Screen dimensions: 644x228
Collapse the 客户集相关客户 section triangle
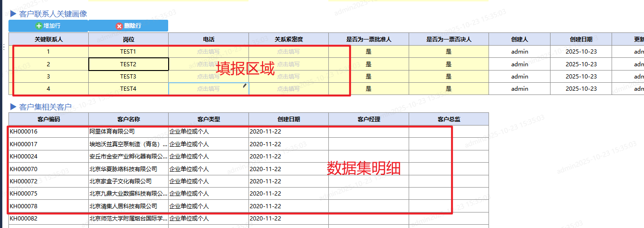[x=13, y=107]
